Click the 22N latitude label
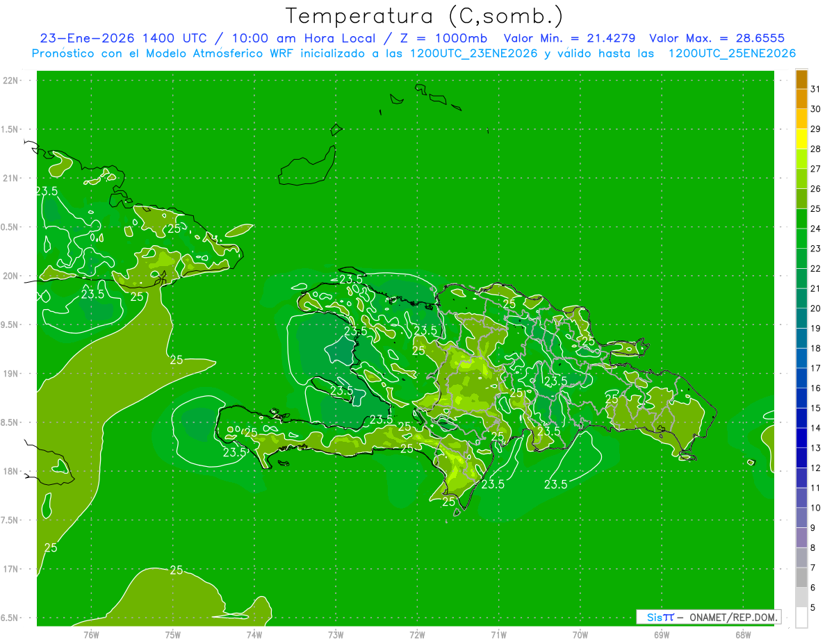The image size is (834, 644). 11,81
